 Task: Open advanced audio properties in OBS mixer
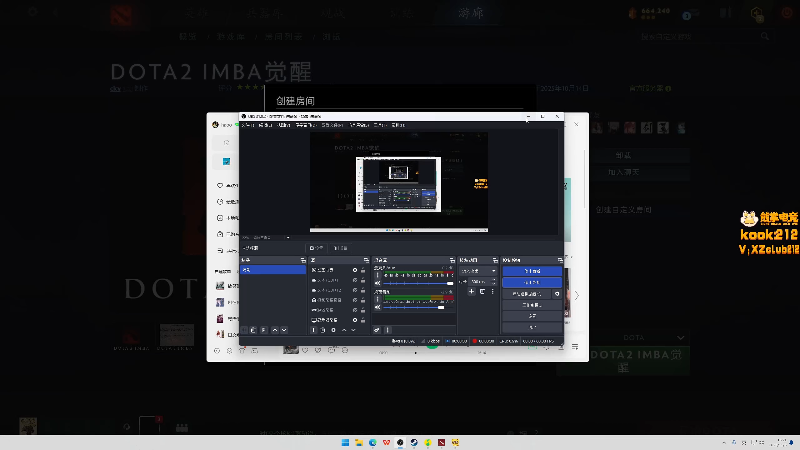(377, 330)
